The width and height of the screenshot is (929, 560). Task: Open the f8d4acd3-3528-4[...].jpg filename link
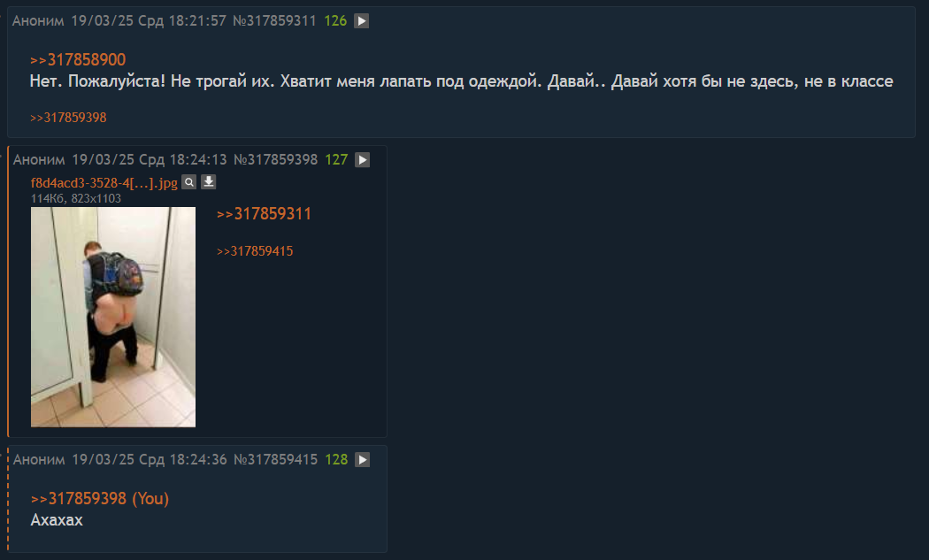[x=104, y=183]
